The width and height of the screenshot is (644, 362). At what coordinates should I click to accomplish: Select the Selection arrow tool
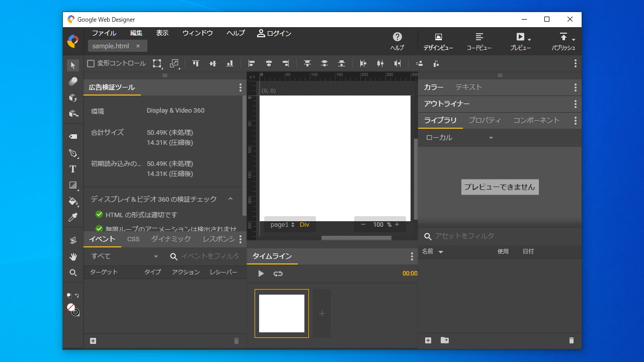[73, 65]
